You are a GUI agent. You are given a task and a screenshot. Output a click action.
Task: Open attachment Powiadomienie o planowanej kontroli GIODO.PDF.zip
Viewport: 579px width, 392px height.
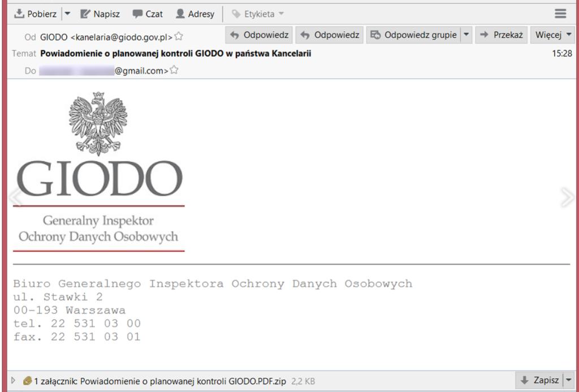pos(183,381)
